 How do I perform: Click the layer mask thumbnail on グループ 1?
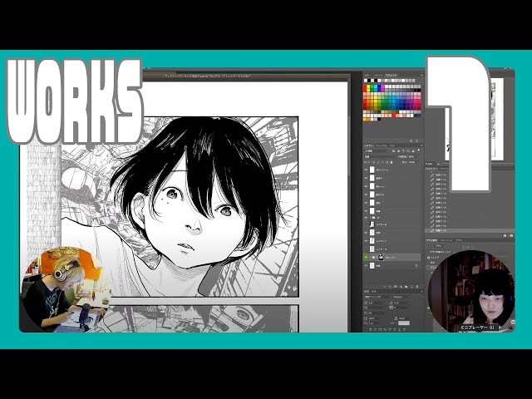pos(381,258)
